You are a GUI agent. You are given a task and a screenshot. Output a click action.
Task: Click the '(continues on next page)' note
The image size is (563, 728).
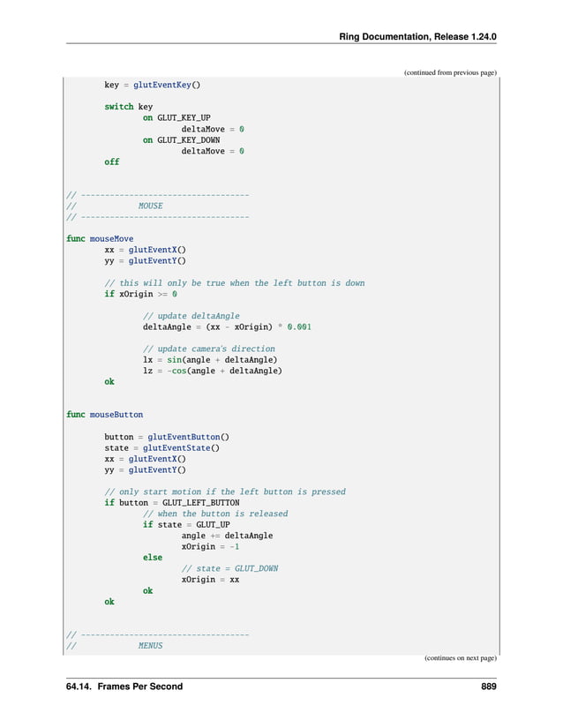click(460, 658)
